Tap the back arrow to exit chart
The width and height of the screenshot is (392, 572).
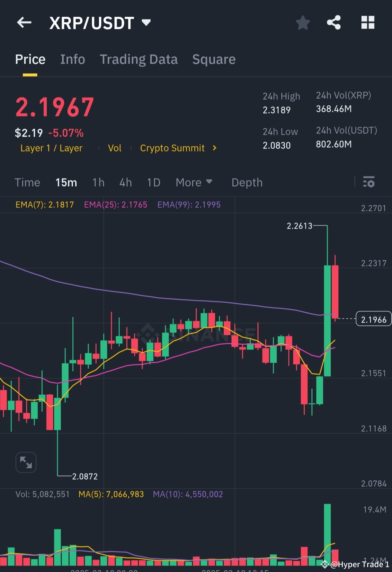(24, 23)
